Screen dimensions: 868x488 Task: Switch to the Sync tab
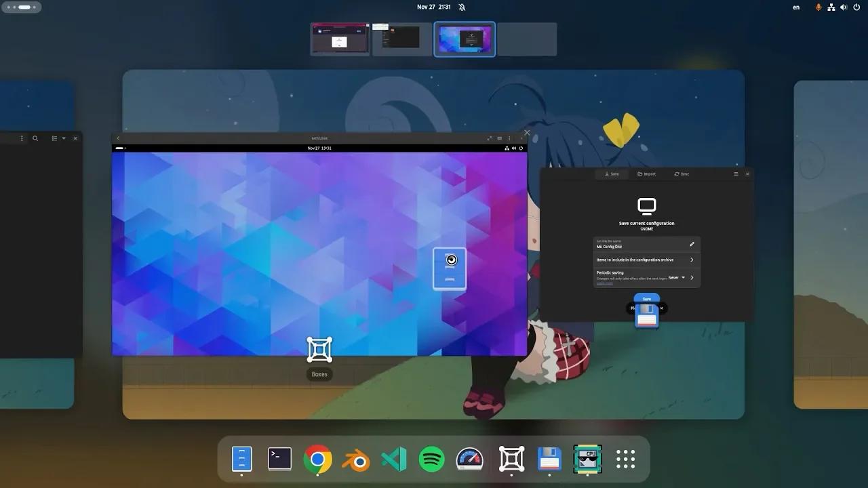click(x=682, y=174)
